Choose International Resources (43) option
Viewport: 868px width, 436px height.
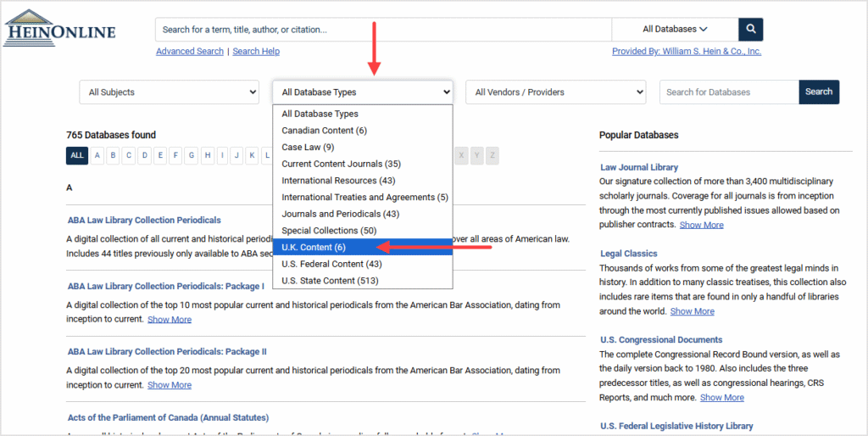coord(363,181)
